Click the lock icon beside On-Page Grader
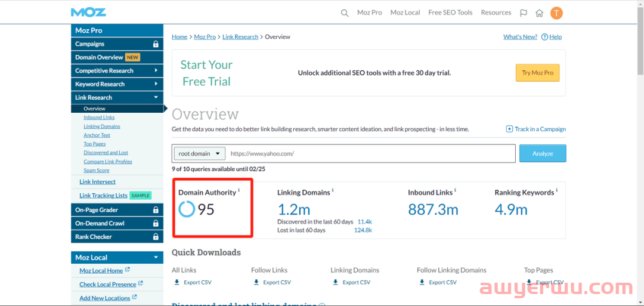Image resolution: width=644 pixels, height=306 pixels. point(156,210)
